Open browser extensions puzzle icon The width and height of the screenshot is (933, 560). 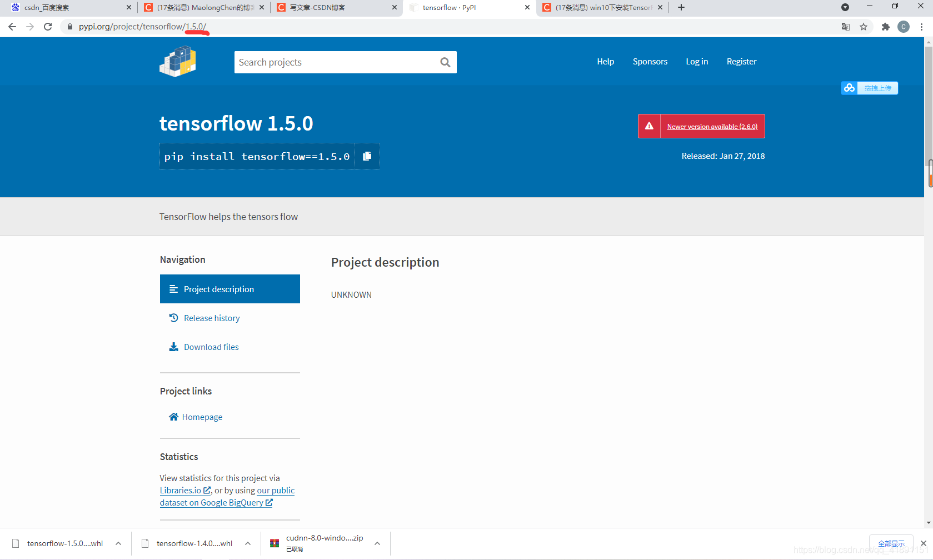pos(886,27)
